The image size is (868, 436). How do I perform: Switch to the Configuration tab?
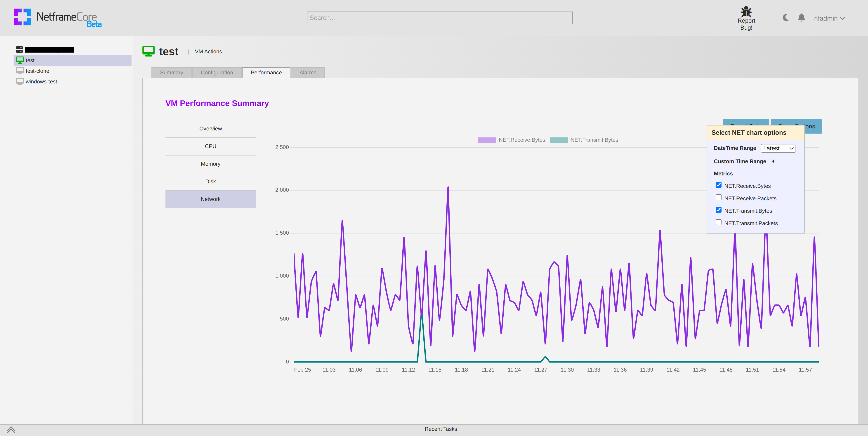click(217, 73)
